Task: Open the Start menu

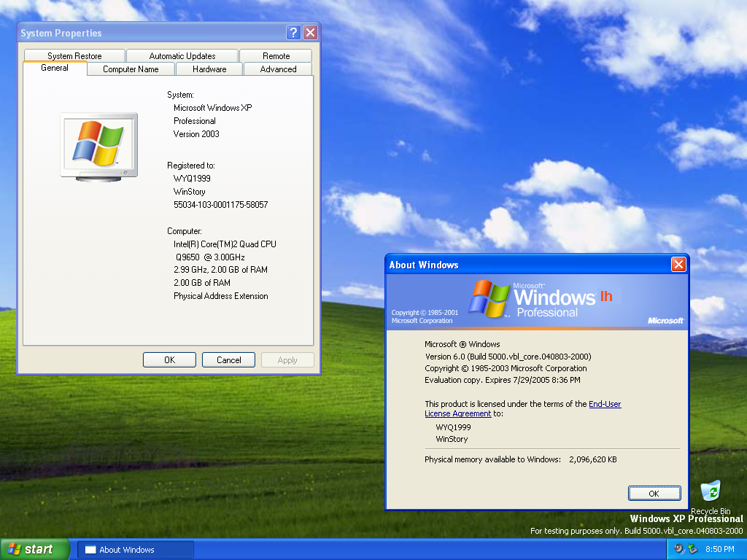Action: click(x=35, y=549)
